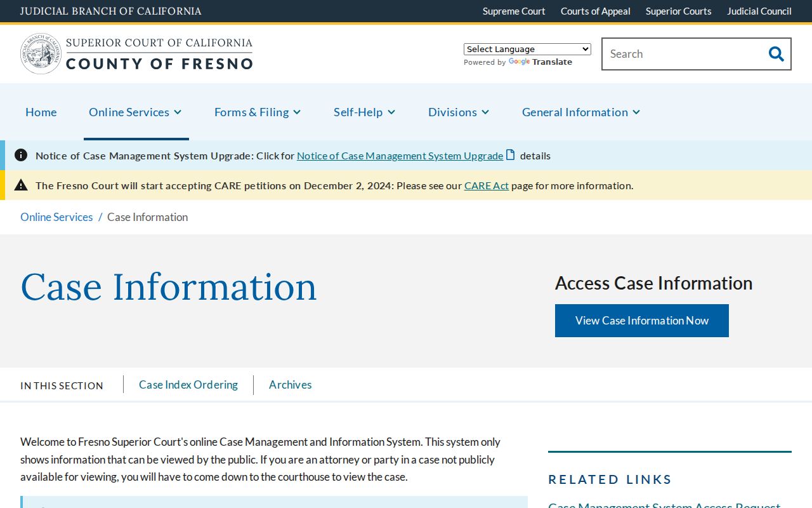Go to the Home menu item
812x508 pixels.
[41, 112]
